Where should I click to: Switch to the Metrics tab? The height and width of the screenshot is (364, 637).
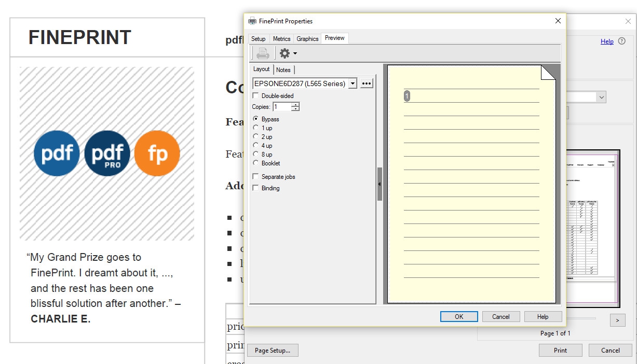(281, 39)
